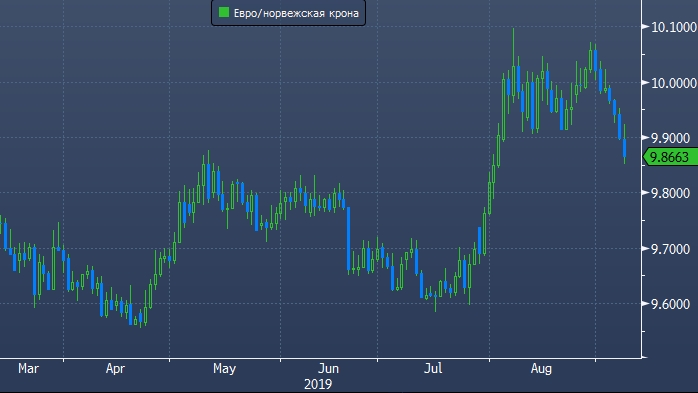Viewport: 698px width, 393px height.
Task: Click the large blue June drop candlestick
Action: tap(349, 239)
